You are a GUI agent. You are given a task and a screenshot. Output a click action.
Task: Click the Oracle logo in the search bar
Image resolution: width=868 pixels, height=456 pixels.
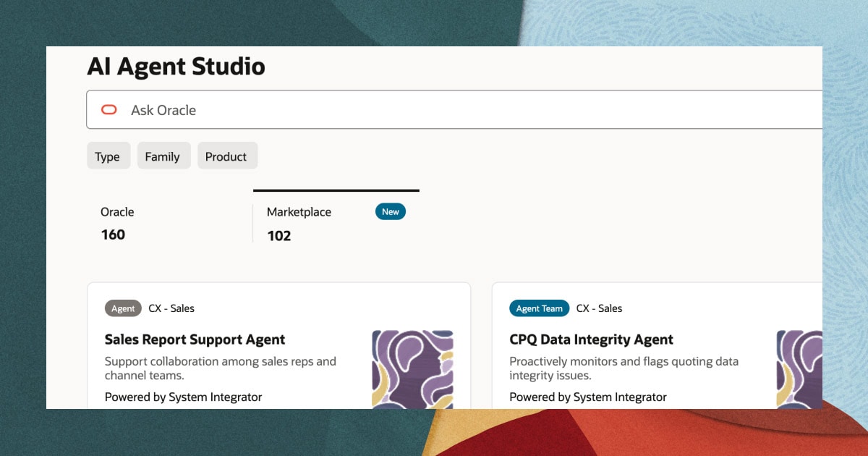click(109, 109)
